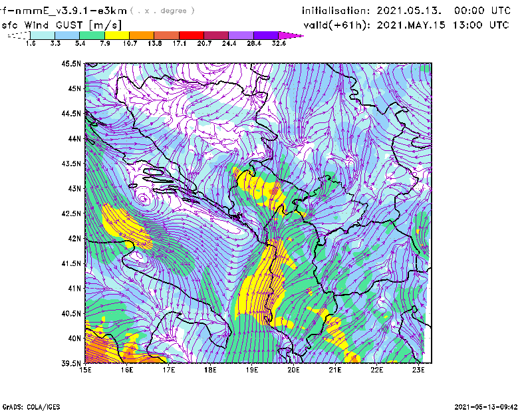Click the 21E longitude label
Image resolution: width=532 pixels, height=411 pixels.
click(335, 370)
